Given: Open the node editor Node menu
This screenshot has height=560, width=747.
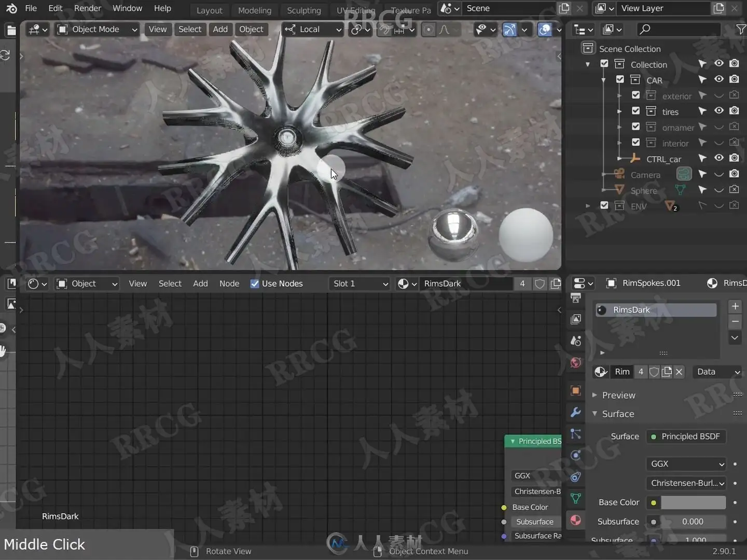Looking at the screenshot, I should click(x=229, y=284).
